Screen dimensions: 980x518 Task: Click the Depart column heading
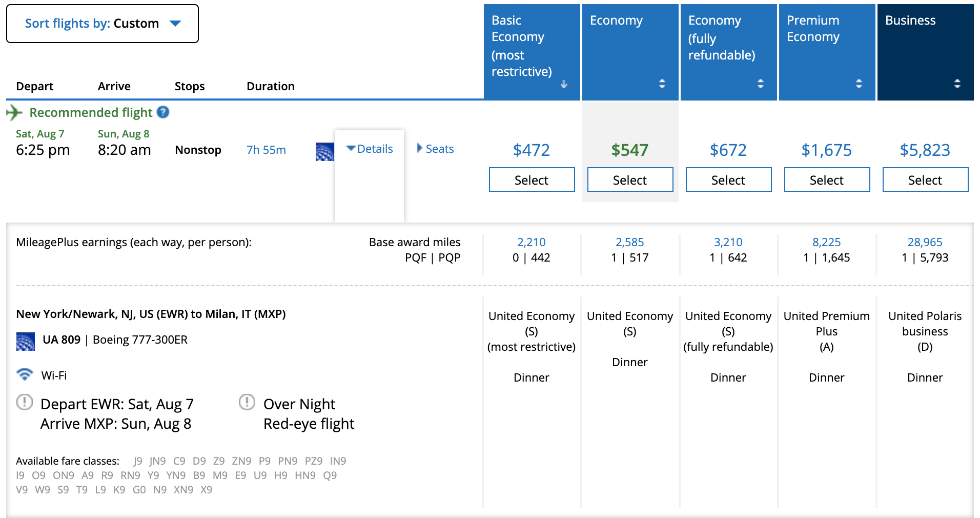(x=35, y=86)
